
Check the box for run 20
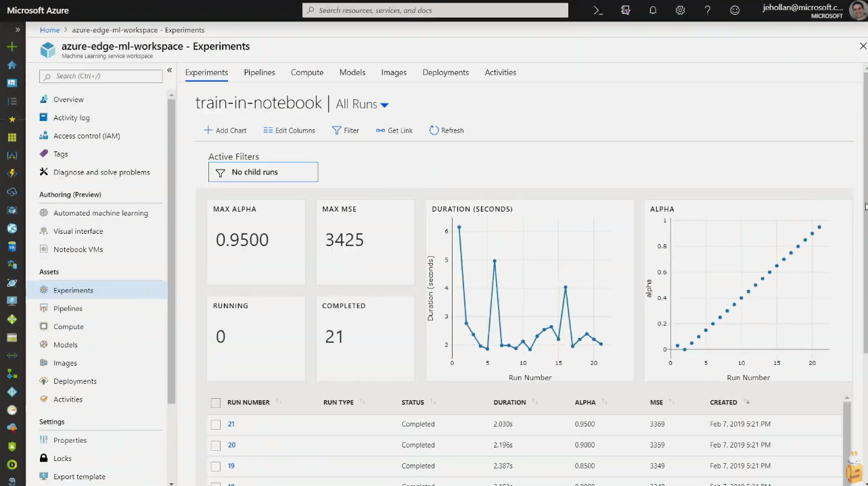tap(216, 445)
